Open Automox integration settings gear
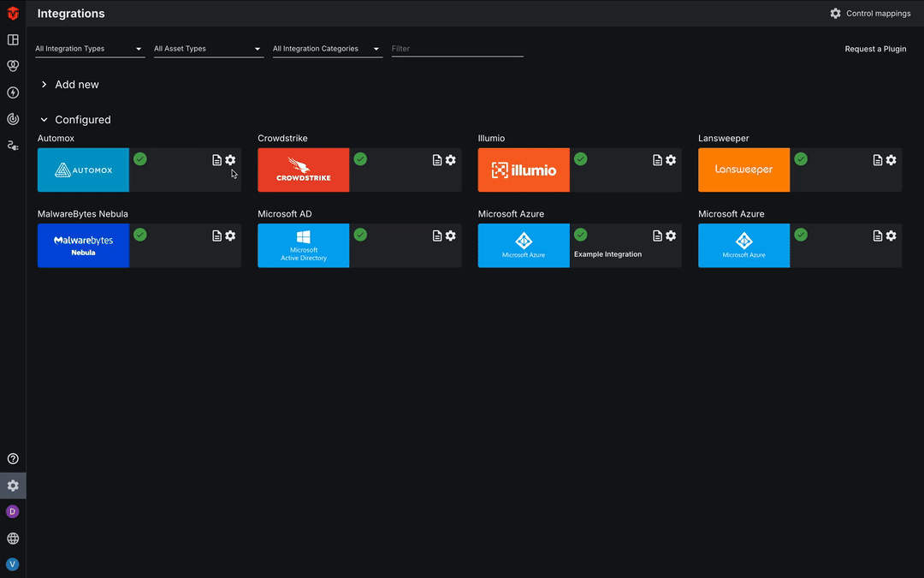Image resolution: width=924 pixels, height=578 pixels. tap(230, 160)
